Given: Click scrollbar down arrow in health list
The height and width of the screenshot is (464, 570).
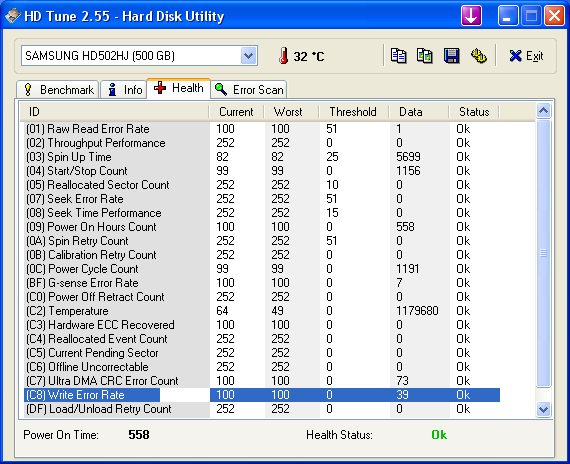Looking at the screenshot, I should tap(543, 409).
